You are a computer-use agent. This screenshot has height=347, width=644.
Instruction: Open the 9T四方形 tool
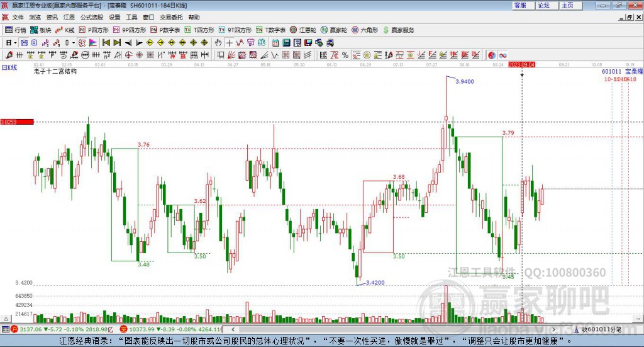pyautogui.click(x=235, y=30)
